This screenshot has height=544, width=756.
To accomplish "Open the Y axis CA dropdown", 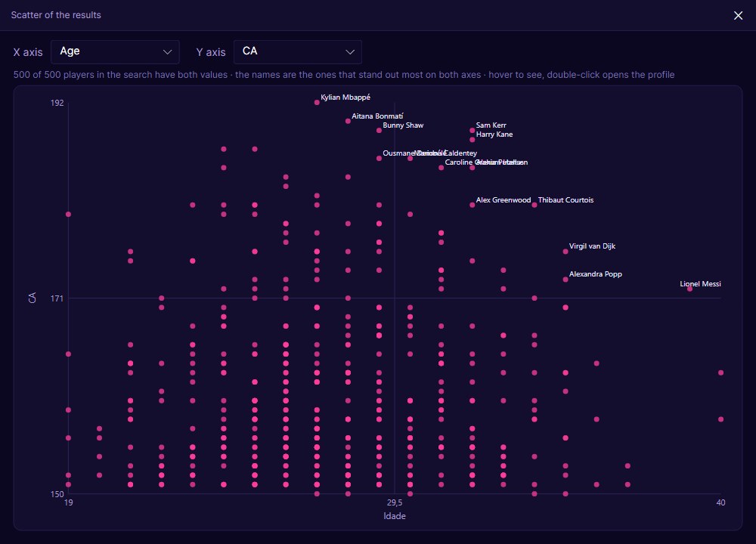I will click(297, 52).
